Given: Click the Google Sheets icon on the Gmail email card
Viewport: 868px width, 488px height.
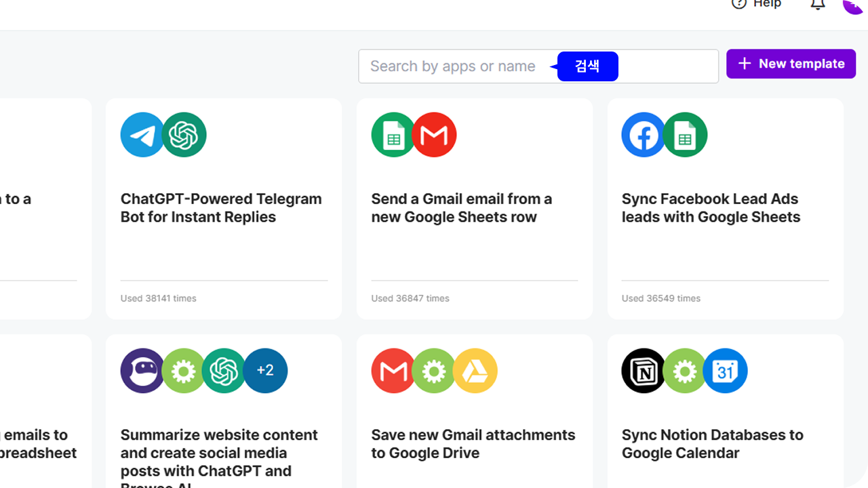Looking at the screenshot, I should pyautogui.click(x=393, y=135).
